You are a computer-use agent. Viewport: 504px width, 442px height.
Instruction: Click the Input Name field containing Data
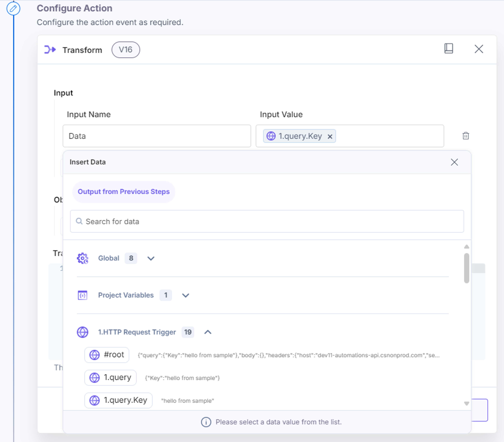157,136
